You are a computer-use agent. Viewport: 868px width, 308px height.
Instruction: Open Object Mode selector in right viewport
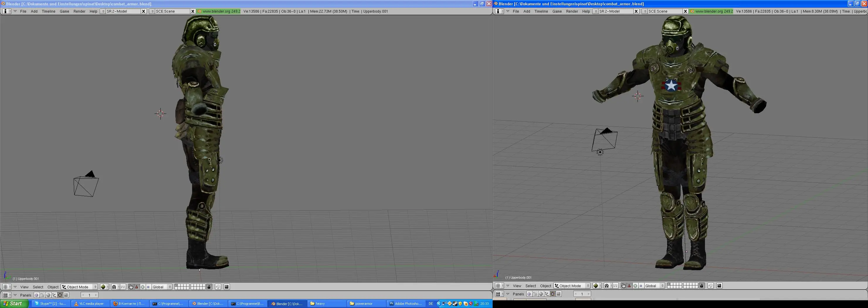[x=572, y=286]
